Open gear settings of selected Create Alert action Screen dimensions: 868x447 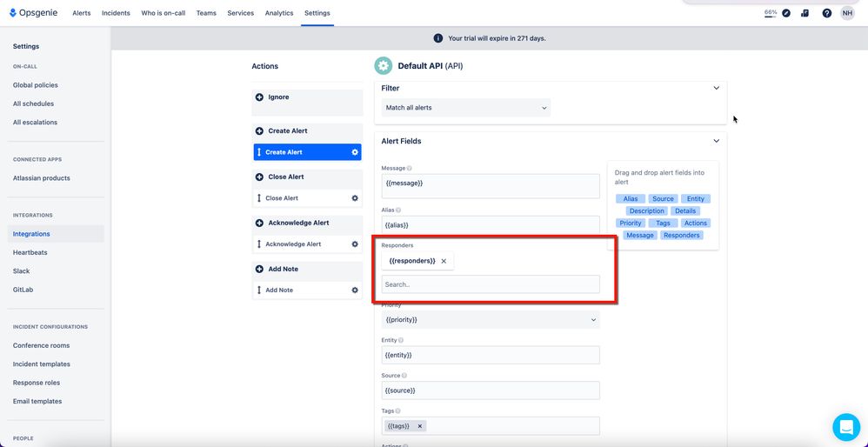tap(355, 152)
